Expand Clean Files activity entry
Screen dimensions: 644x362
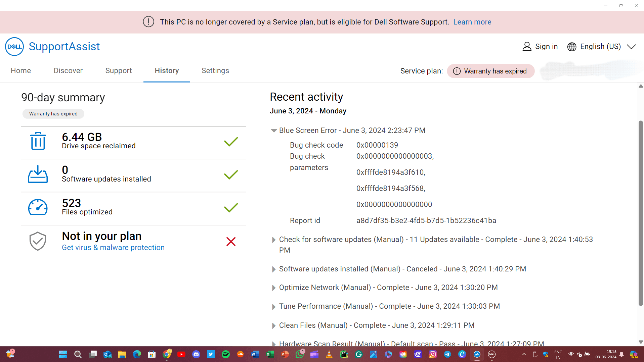[274, 326]
